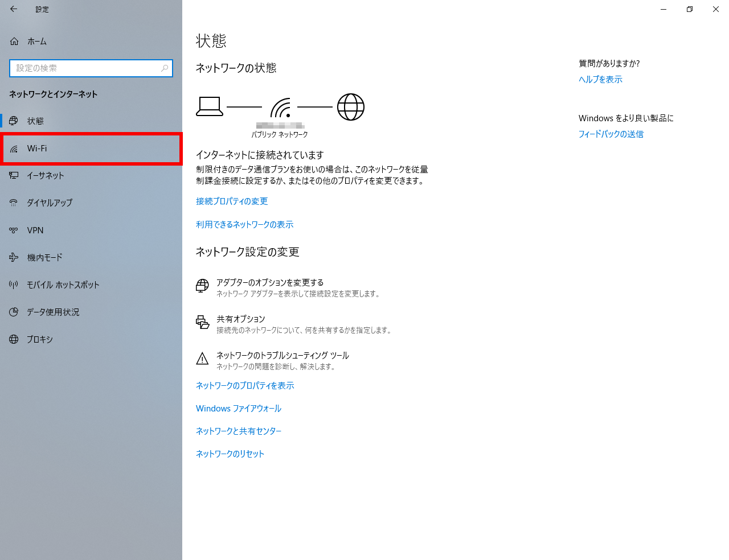Open ヘルプを表示 link
The height and width of the screenshot is (560, 729).
[600, 80]
